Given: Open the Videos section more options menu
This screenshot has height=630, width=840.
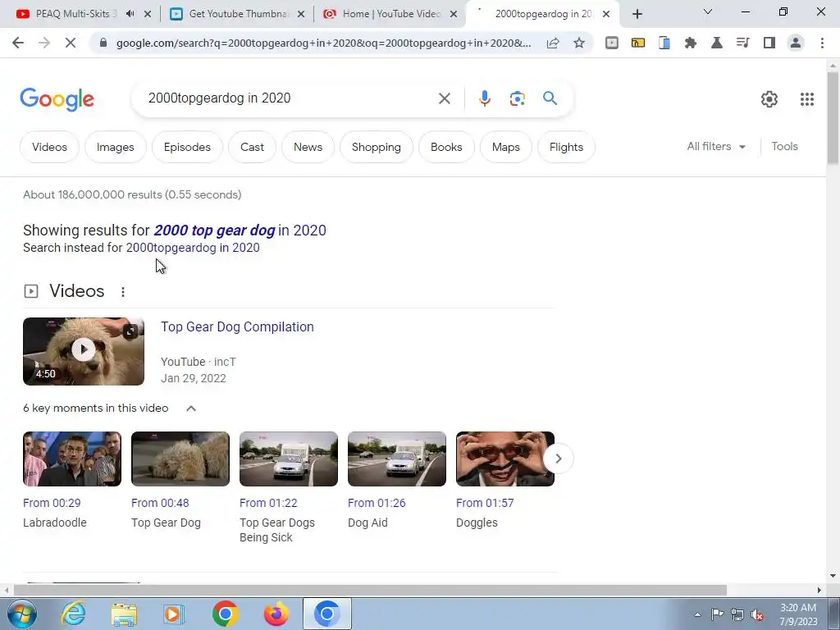Looking at the screenshot, I should tap(123, 291).
